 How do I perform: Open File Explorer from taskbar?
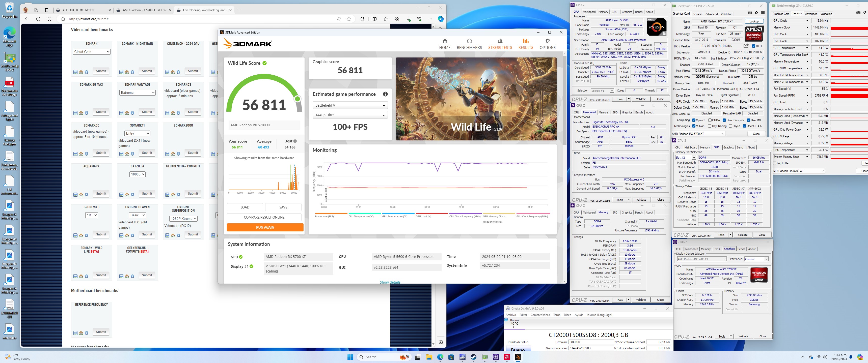click(429, 357)
